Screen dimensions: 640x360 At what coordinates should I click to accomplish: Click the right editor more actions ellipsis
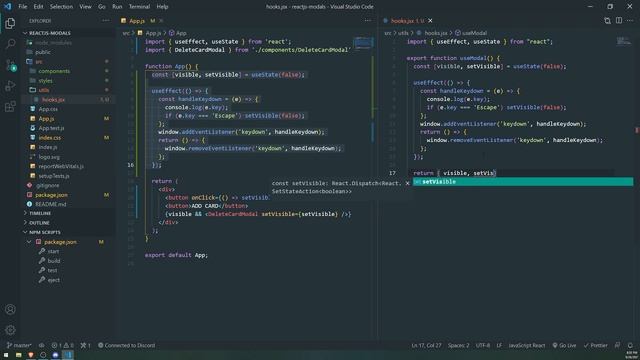[630, 20]
